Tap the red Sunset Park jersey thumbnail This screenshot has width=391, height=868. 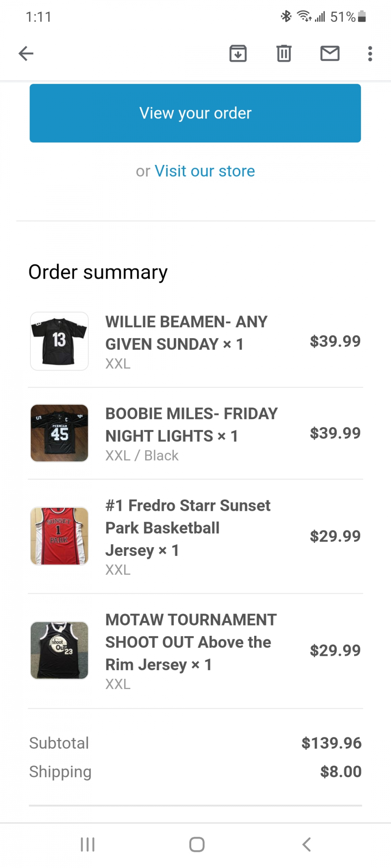point(60,536)
